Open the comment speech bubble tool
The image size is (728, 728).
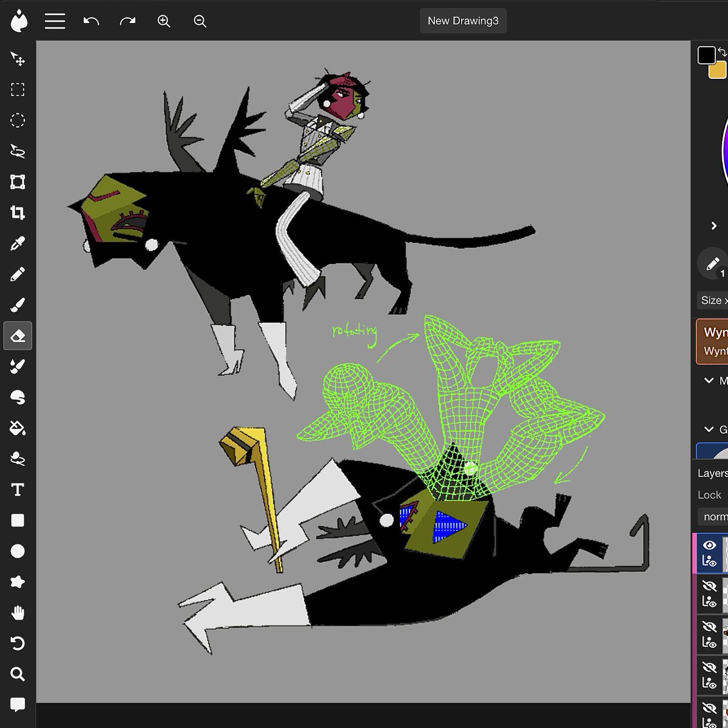[x=18, y=705]
